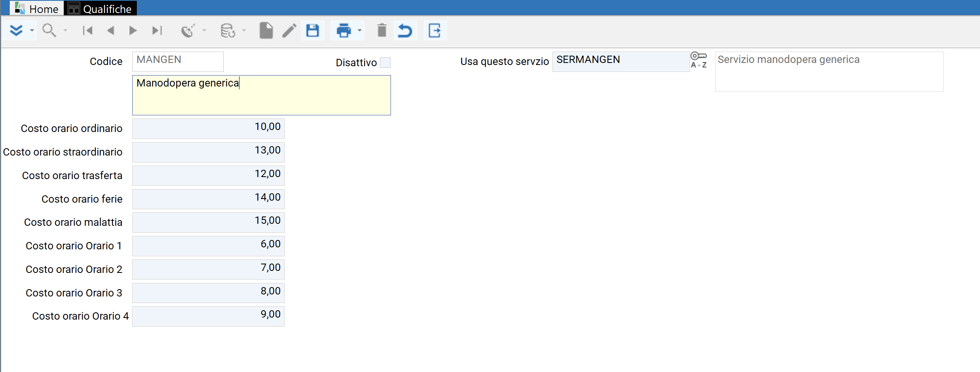Click the database refresh icon
980x372 pixels.
(228, 30)
